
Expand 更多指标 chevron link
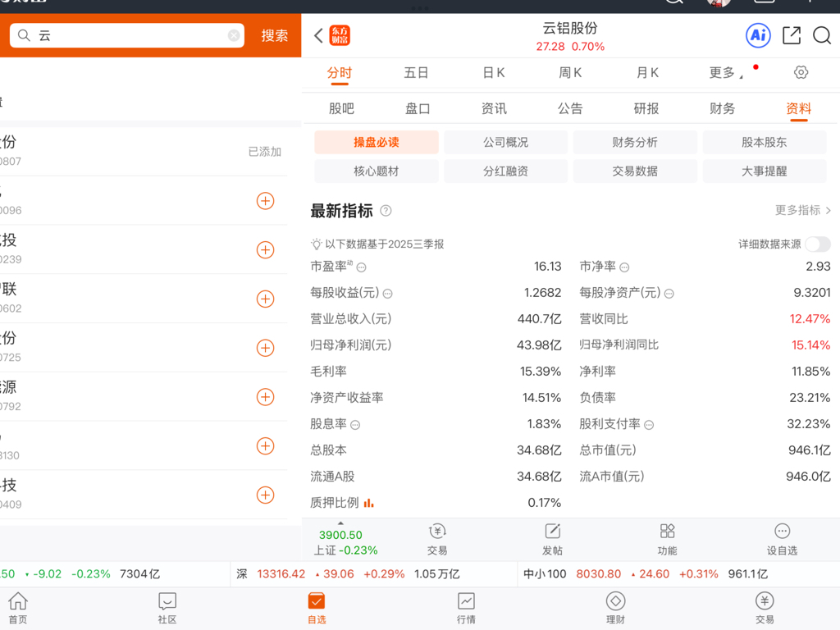point(803,210)
